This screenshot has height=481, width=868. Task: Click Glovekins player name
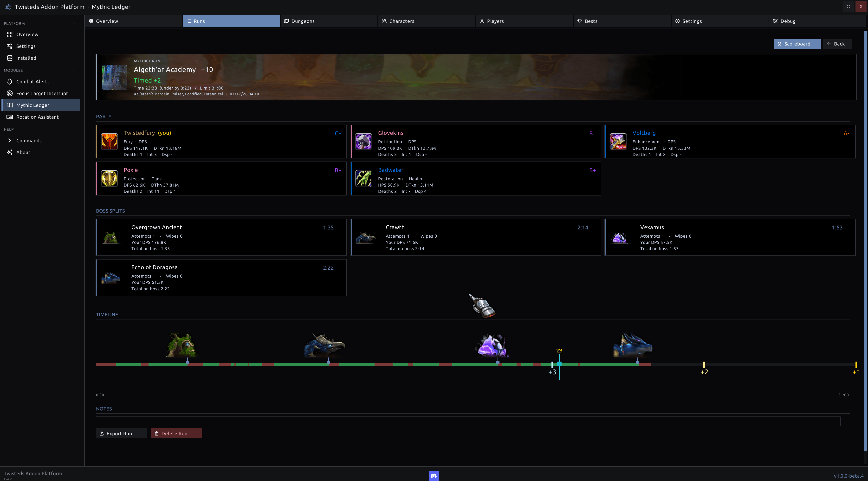tap(390, 133)
